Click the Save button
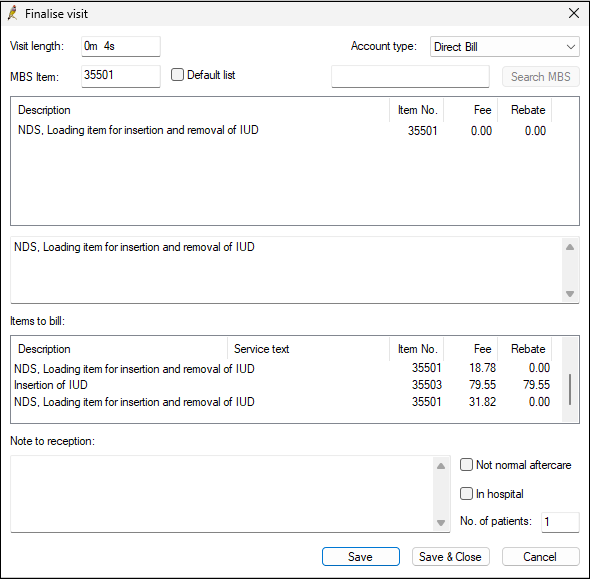 [x=360, y=556]
